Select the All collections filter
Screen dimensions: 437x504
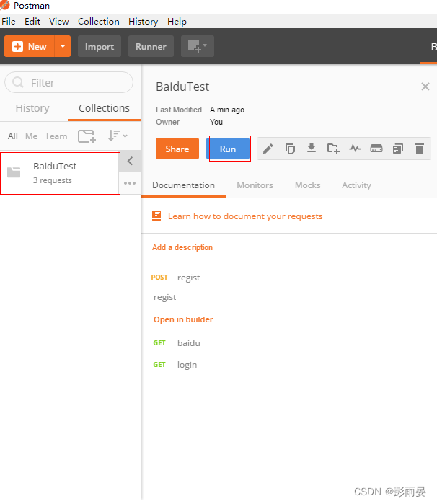click(13, 136)
